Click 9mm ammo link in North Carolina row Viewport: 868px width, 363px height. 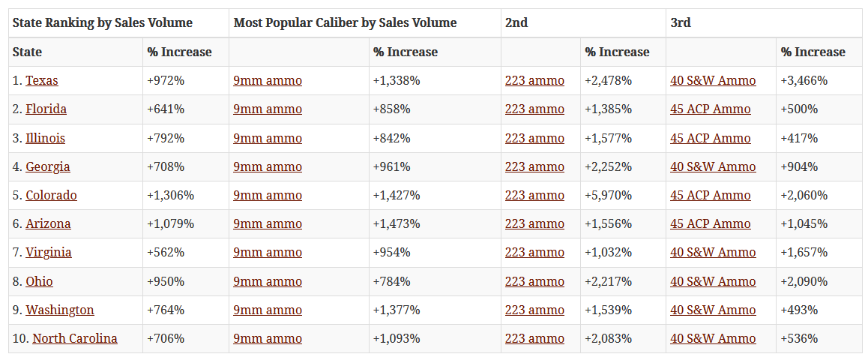[x=268, y=339]
